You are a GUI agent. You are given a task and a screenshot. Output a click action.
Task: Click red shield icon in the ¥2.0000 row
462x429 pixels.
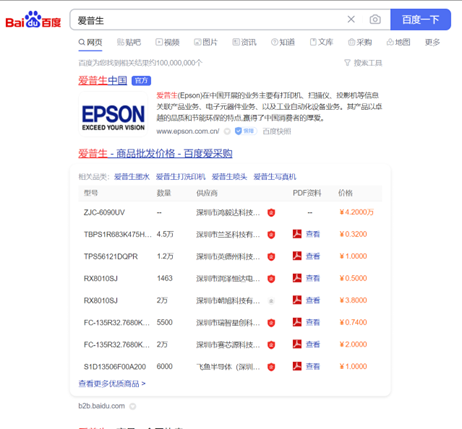[271, 344]
